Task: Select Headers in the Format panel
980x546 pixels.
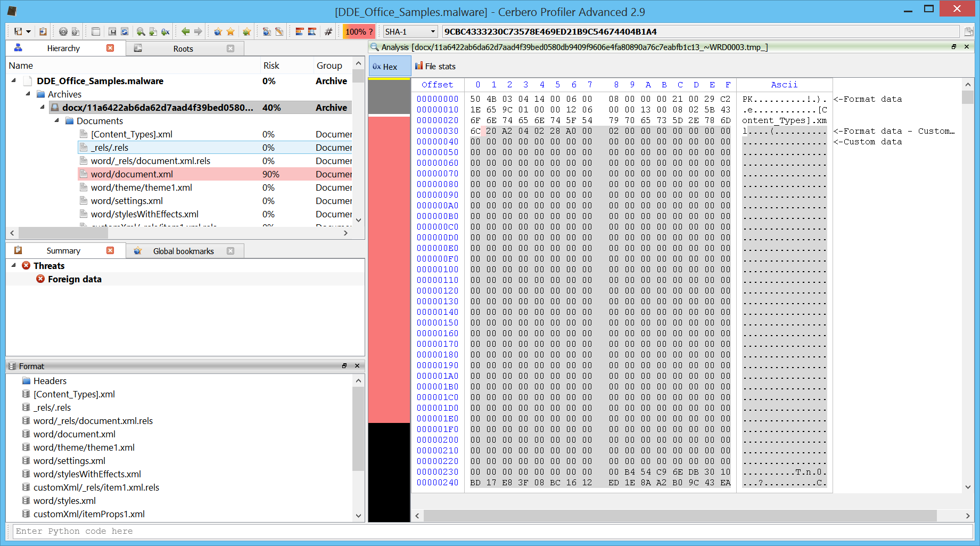Action: tap(50, 381)
